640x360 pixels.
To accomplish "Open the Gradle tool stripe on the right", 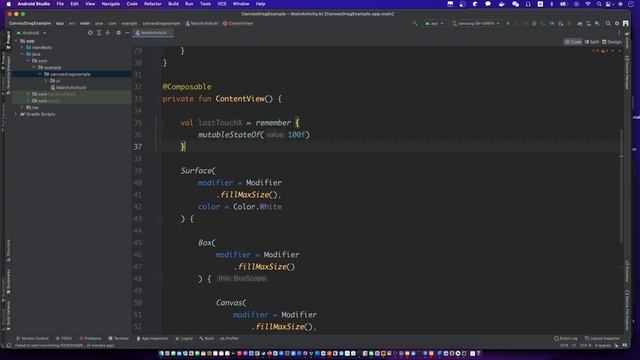I will click(627, 41).
